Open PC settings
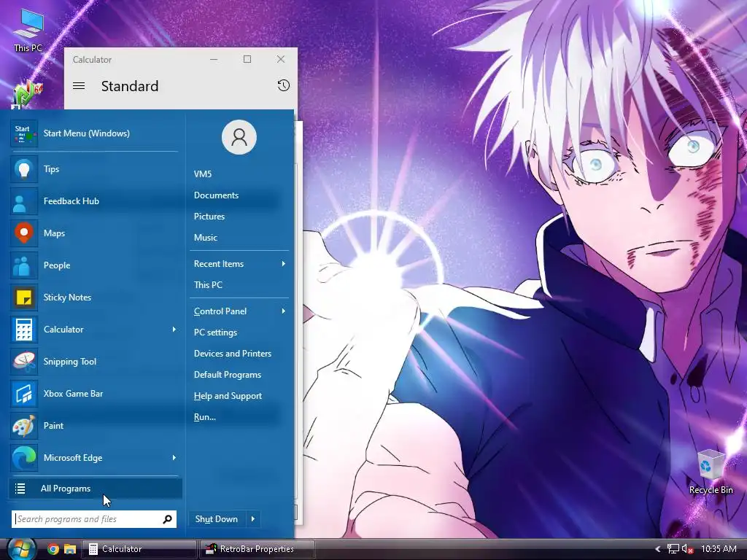Image resolution: width=747 pixels, height=560 pixels. (215, 332)
